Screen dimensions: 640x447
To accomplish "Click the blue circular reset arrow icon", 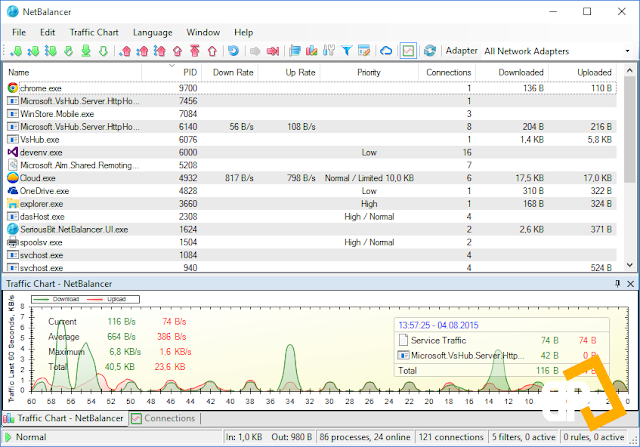I will tap(233, 51).
